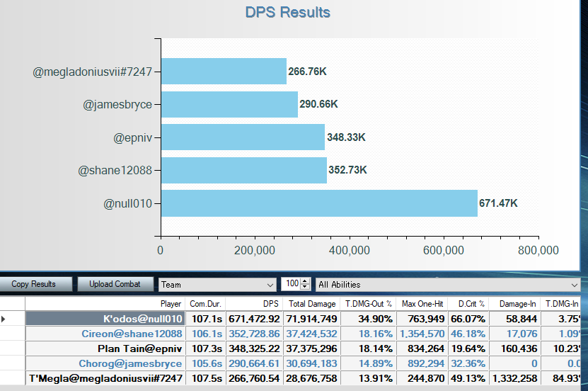
Task: Click the numeric field showing 100
Action: (291, 285)
